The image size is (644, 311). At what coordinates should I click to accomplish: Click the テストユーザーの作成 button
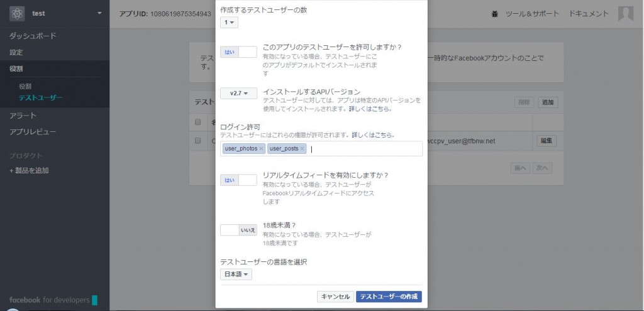point(389,297)
